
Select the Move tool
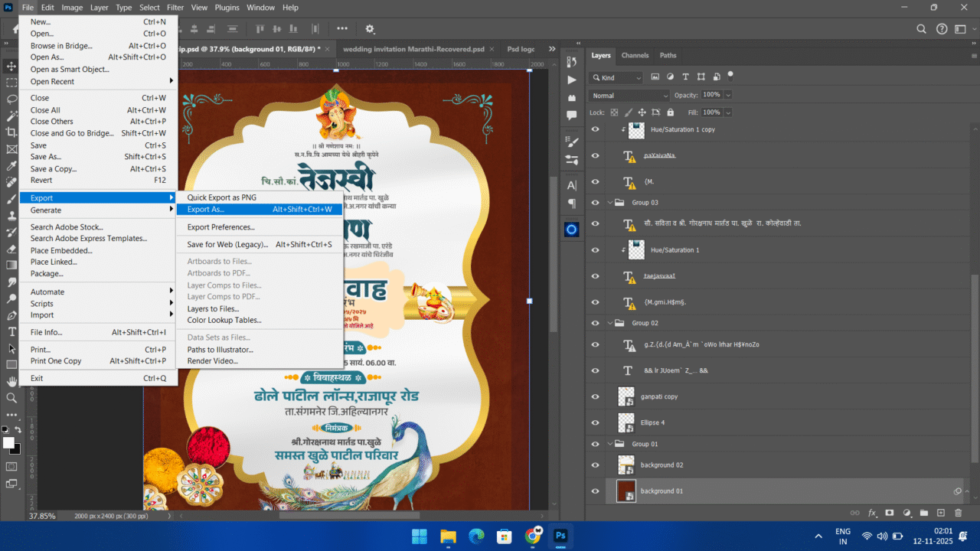(x=11, y=66)
